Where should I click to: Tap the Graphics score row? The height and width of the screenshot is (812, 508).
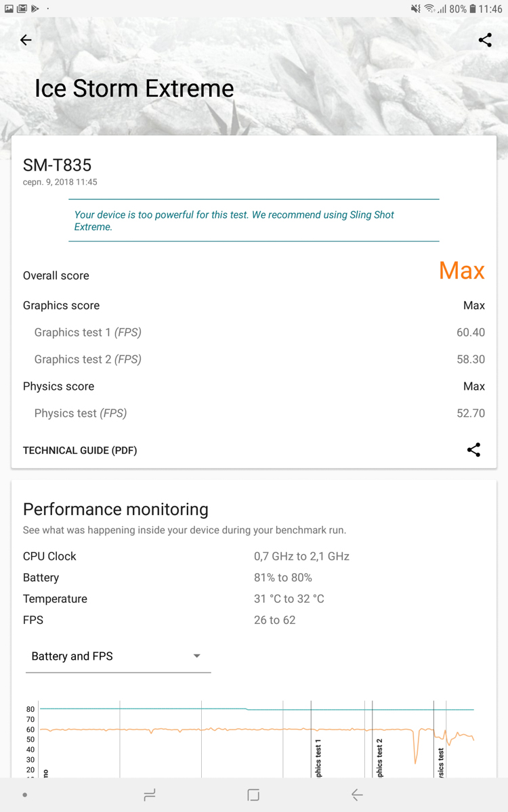coord(254,305)
